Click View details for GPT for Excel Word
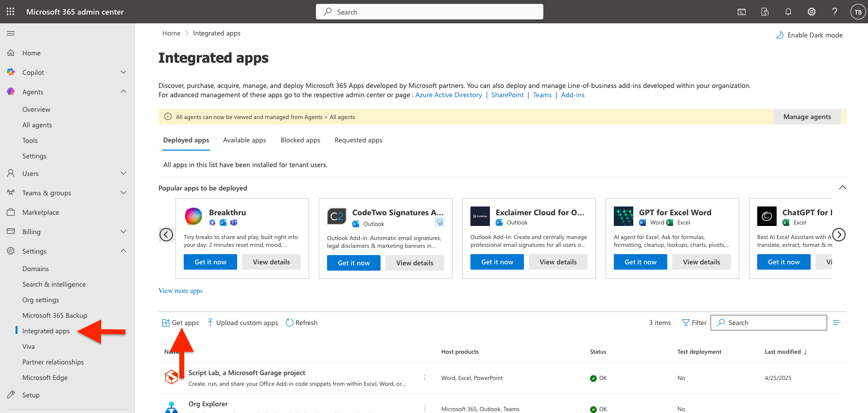 (x=701, y=262)
